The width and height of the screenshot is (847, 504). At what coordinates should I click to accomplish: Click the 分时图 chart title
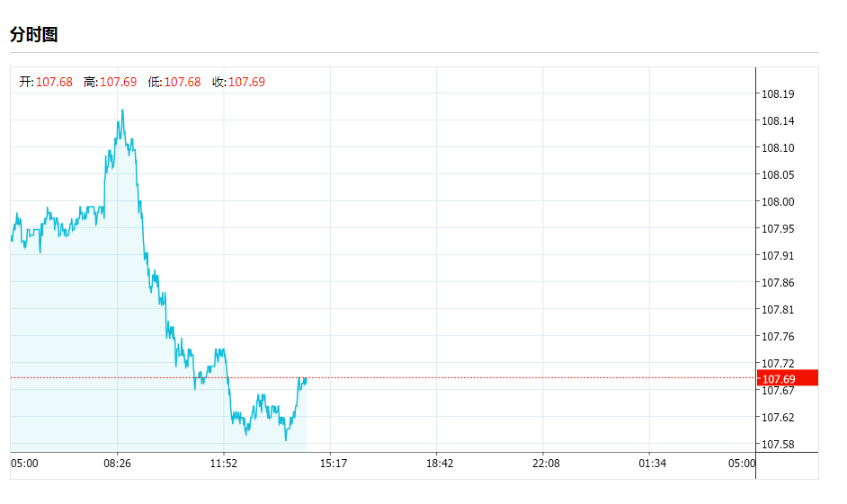tap(34, 35)
